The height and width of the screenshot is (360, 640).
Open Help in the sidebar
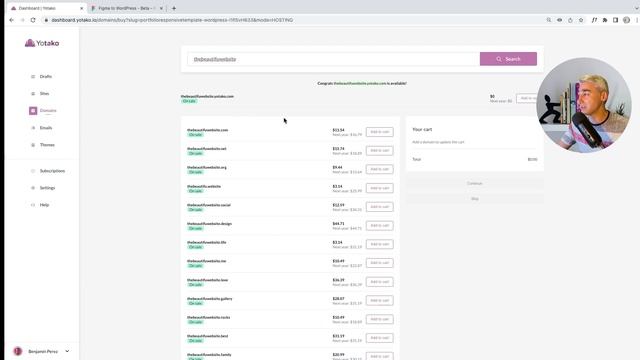[44, 205]
